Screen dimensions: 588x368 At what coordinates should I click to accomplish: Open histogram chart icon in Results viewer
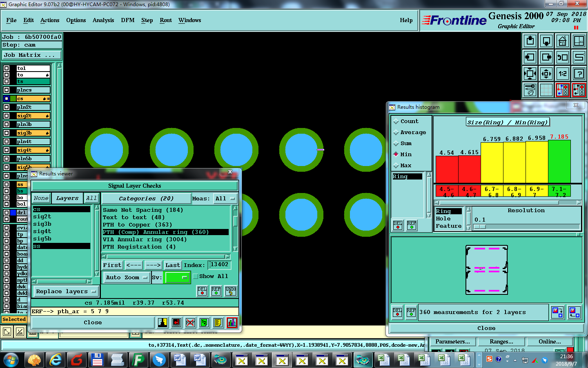[x=232, y=323]
